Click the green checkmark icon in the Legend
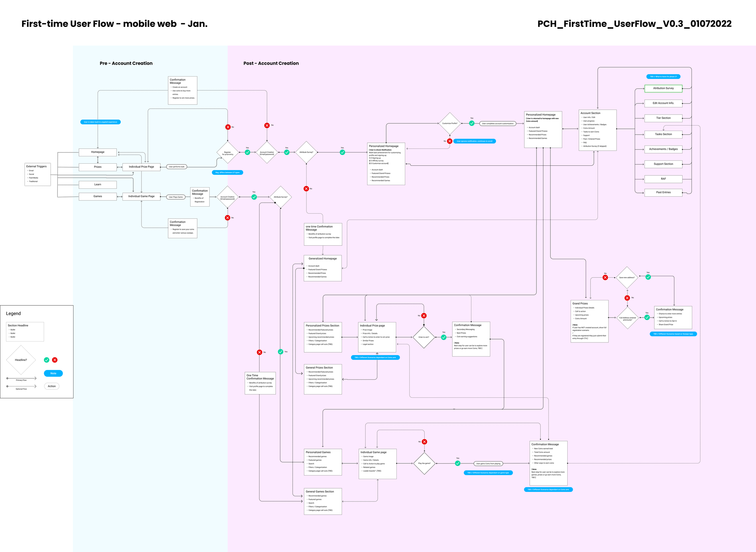The width and height of the screenshot is (756, 552). (x=47, y=360)
